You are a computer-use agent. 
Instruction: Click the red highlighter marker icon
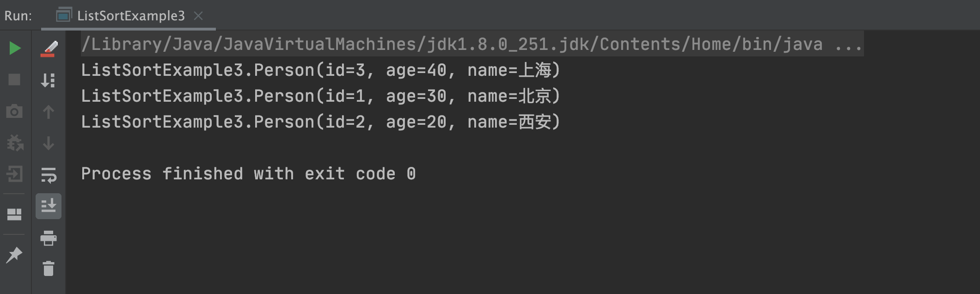point(49,49)
